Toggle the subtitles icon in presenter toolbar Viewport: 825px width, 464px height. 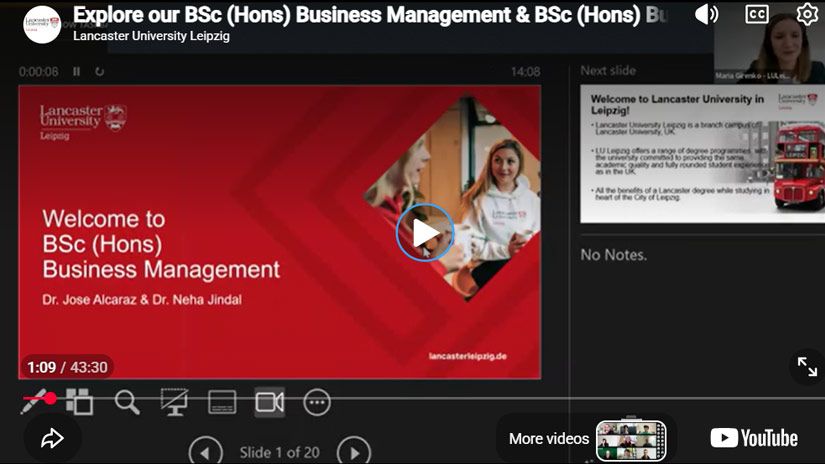(222, 402)
